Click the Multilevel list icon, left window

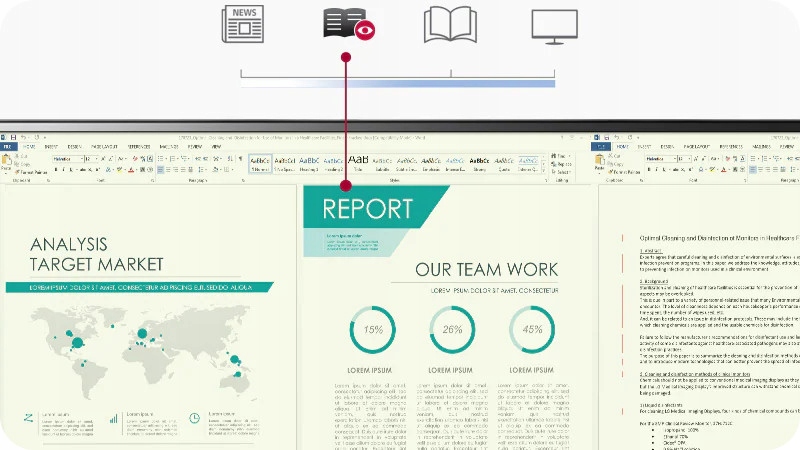[x=184, y=159]
